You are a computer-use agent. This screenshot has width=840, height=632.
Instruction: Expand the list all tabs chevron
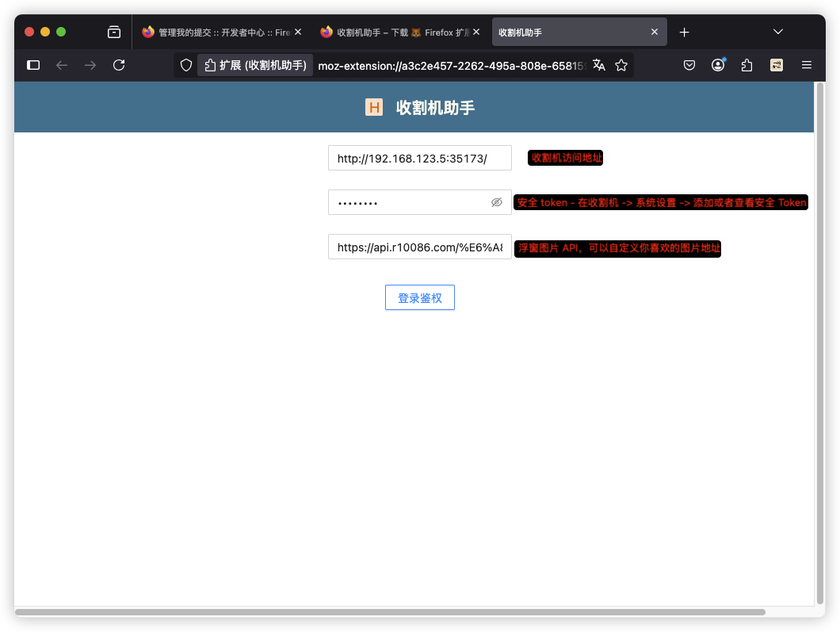pos(778,32)
